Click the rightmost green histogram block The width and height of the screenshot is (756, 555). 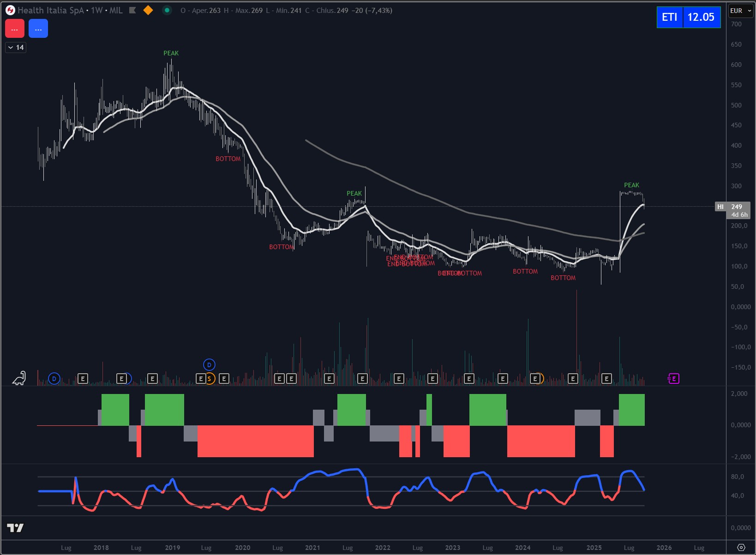click(631, 410)
